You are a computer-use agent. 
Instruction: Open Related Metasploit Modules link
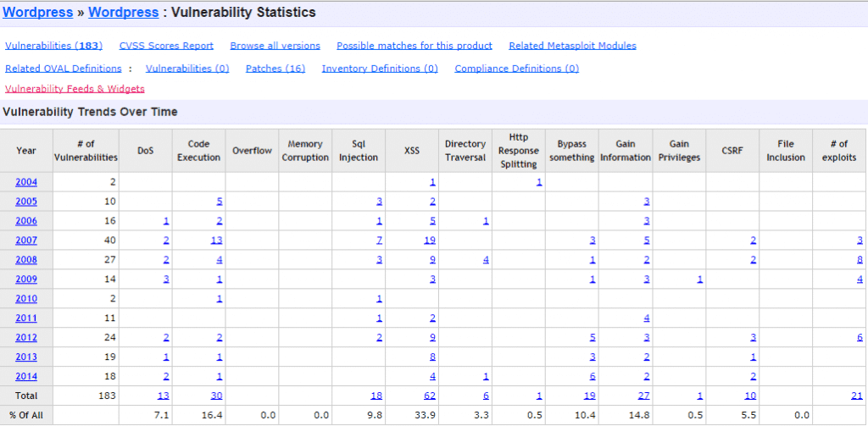(x=572, y=46)
